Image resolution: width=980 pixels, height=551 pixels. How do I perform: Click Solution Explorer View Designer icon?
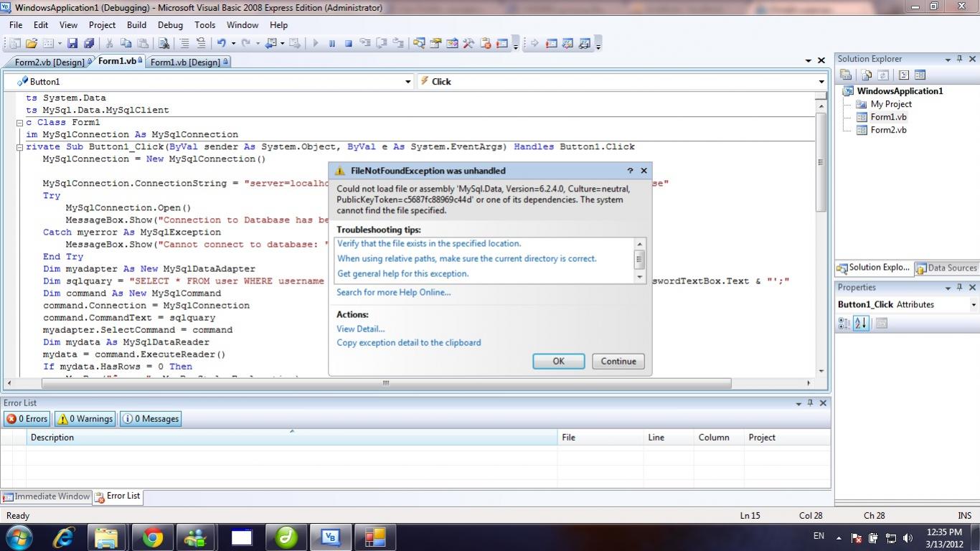pyautogui.click(x=920, y=75)
